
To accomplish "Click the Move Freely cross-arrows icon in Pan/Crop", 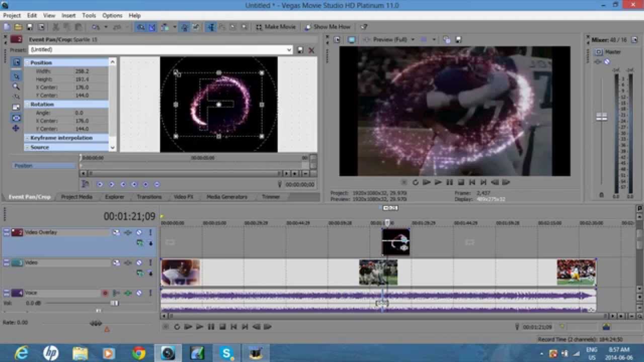I will (16, 128).
